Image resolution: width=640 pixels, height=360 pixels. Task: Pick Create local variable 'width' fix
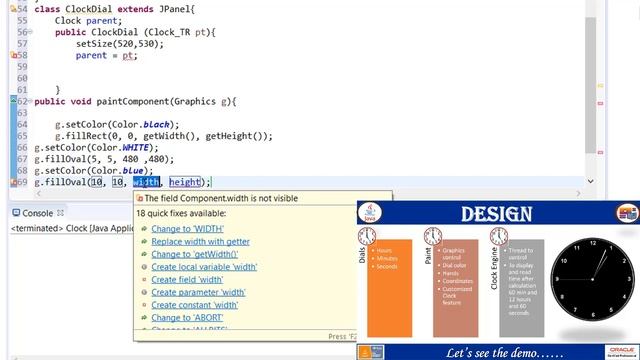(x=204, y=267)
